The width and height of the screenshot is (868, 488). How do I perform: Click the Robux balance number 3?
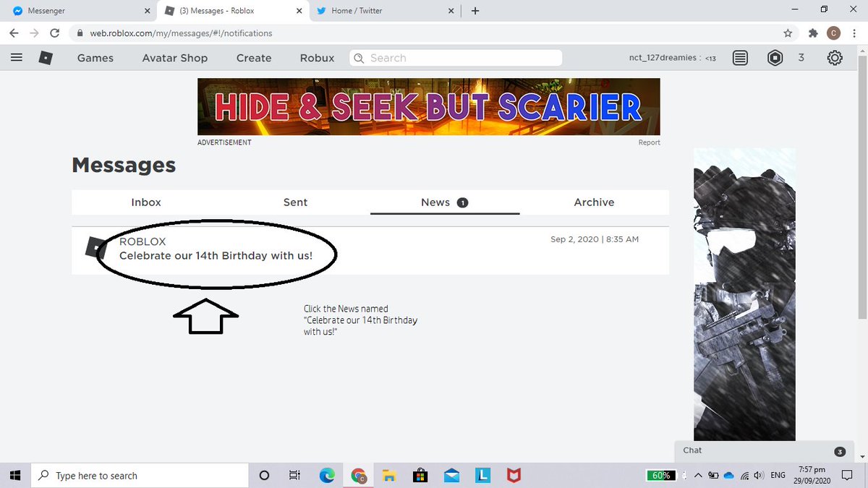[801, 58]
